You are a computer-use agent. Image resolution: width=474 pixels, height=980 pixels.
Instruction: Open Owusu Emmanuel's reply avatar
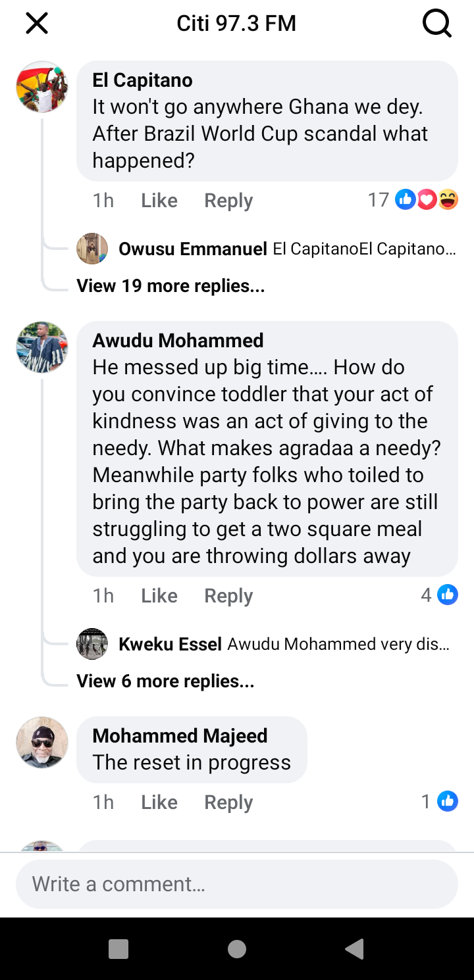[92, 249]
